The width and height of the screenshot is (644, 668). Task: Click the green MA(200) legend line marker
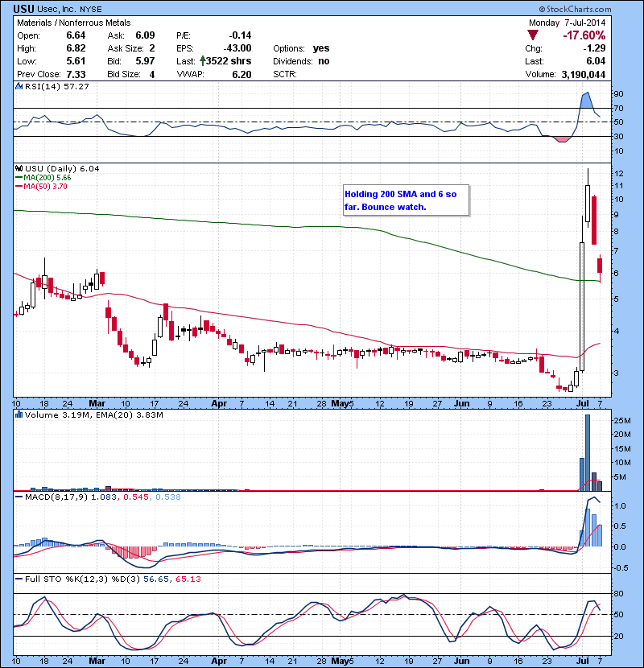(x=19, y=178)
